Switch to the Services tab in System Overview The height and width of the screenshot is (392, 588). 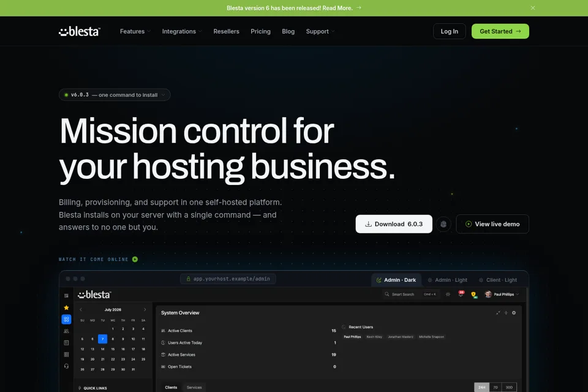pyautogui.click(x=194, y=388)
